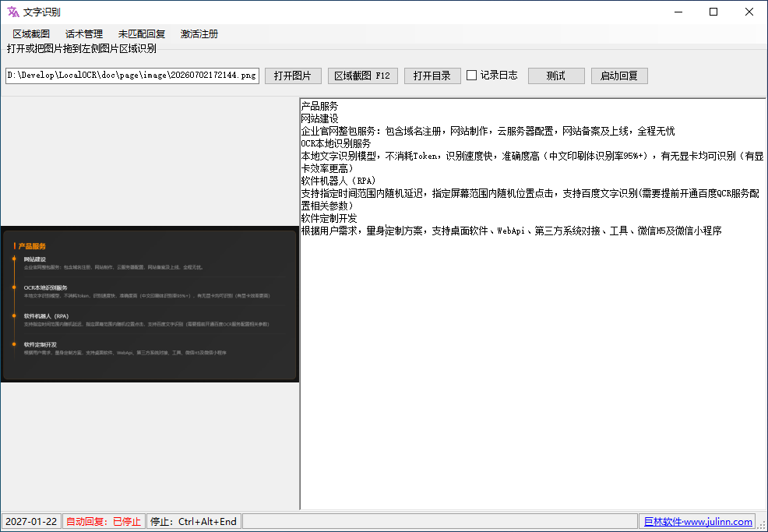768x532 pixels.
Task: Open the 区域截图 menu
Action: 31,33
